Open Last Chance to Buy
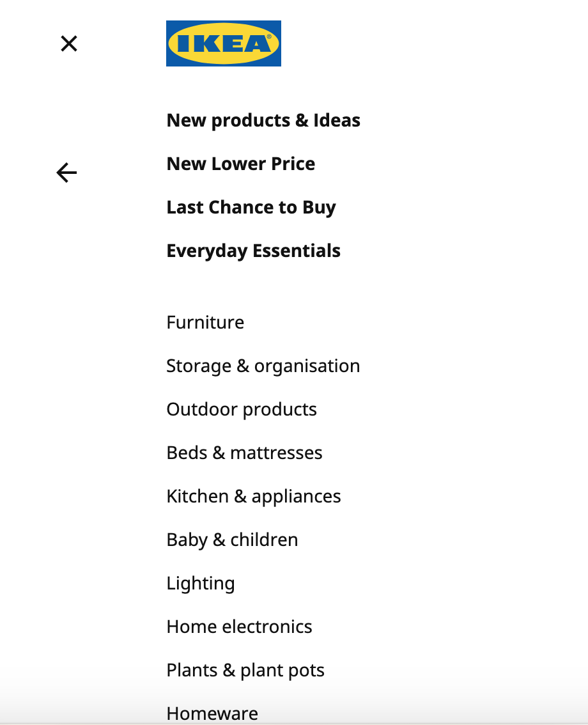The image size is (588, 725). point(251,207)
